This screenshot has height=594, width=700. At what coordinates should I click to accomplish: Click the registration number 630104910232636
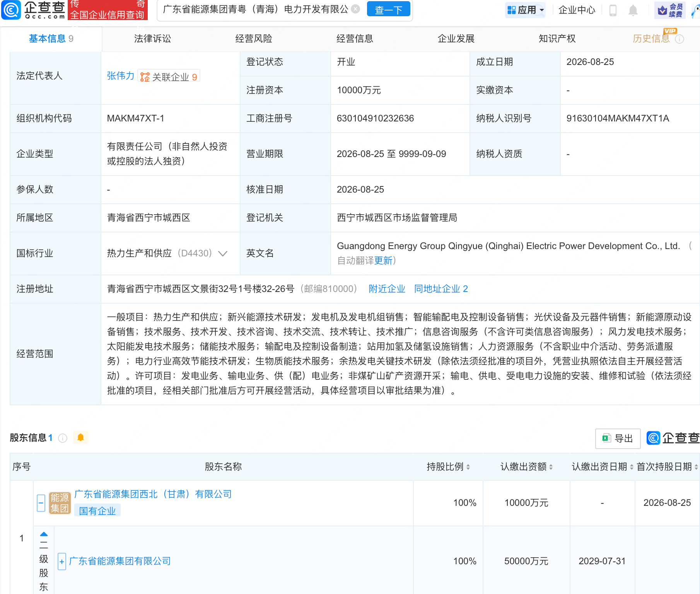tap(375, 118)
